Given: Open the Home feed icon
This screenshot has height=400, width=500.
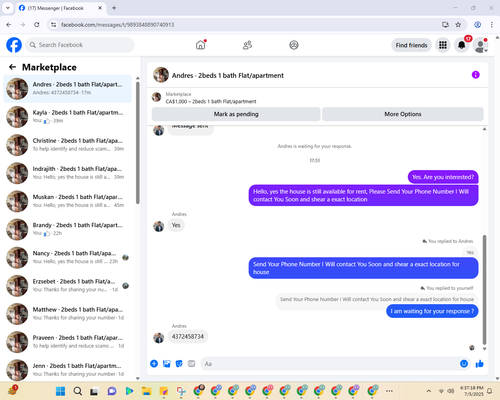Looking at the screenshot, I should pyautogui.click(x=201, y=45).
